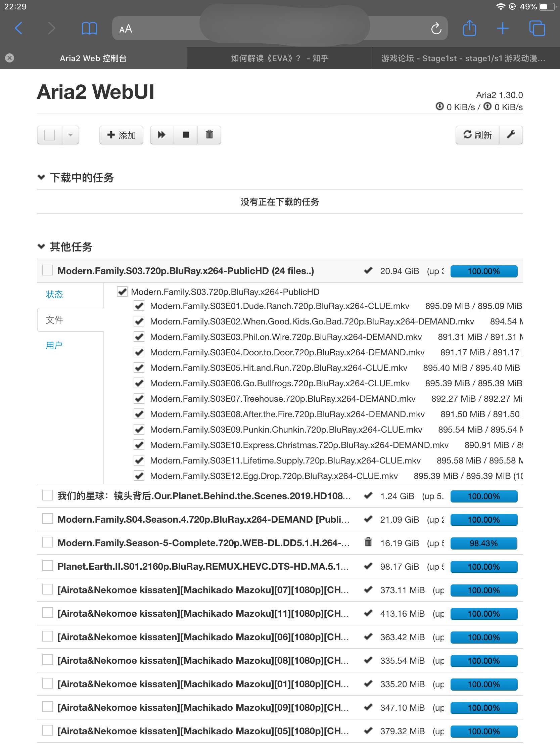Collapse the 下载中的任务 section

[x=41, y=177]
